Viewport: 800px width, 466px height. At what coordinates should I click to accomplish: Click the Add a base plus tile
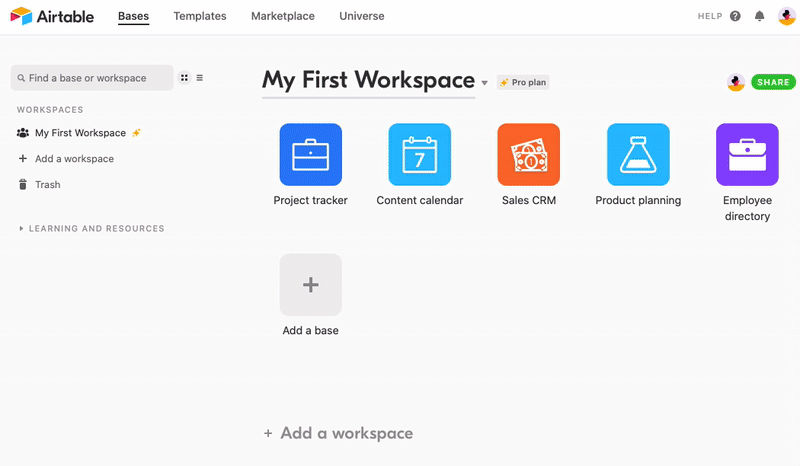(311, 284)
